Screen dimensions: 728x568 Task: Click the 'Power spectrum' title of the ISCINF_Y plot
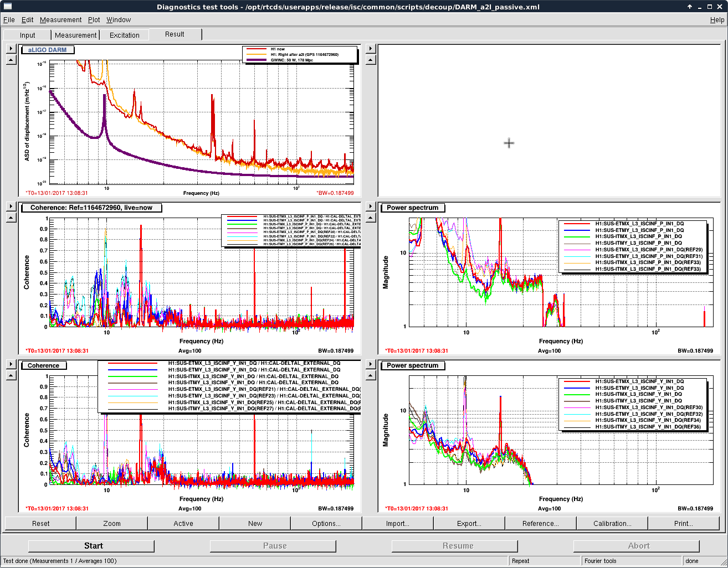(x=413, y=365)
